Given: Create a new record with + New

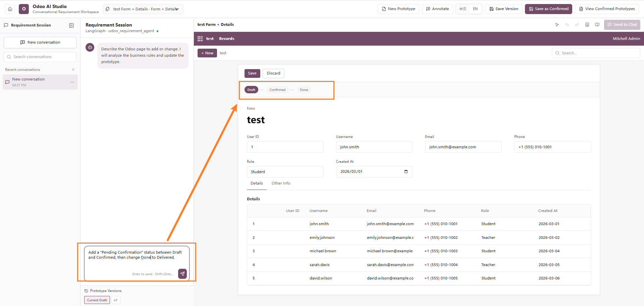Looking at the screenshot, I should tap(207, 53).
